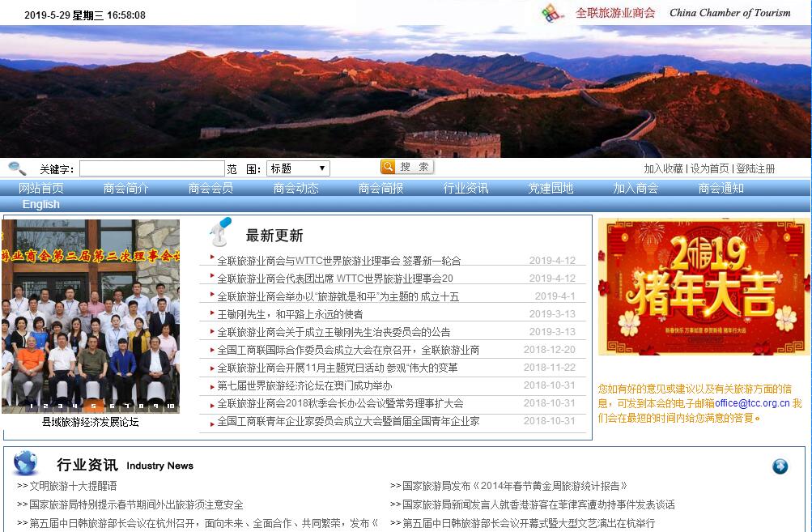Click the China Chamber of Tourism logo

coord(552,13)
